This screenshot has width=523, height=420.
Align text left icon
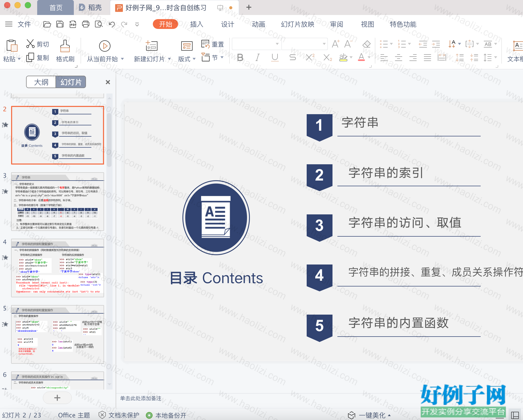pyautogui.click(x=384, y=58)
